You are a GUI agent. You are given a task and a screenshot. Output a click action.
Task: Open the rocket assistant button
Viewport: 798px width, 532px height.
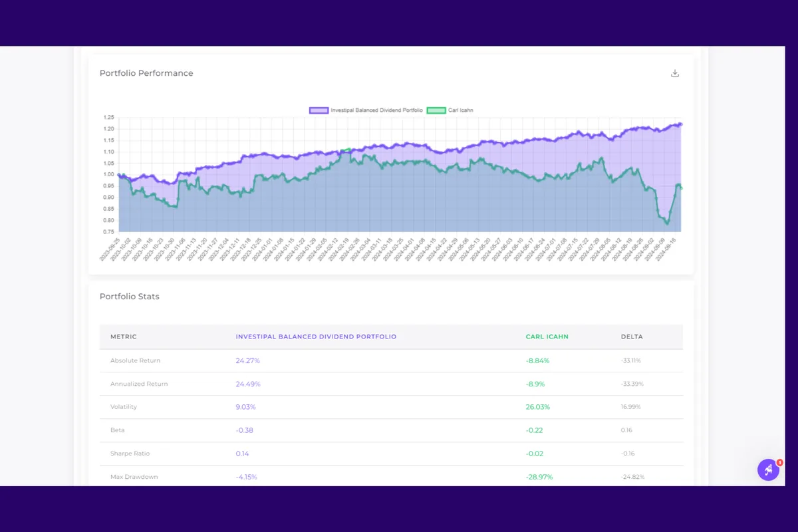tap(768, 469)
